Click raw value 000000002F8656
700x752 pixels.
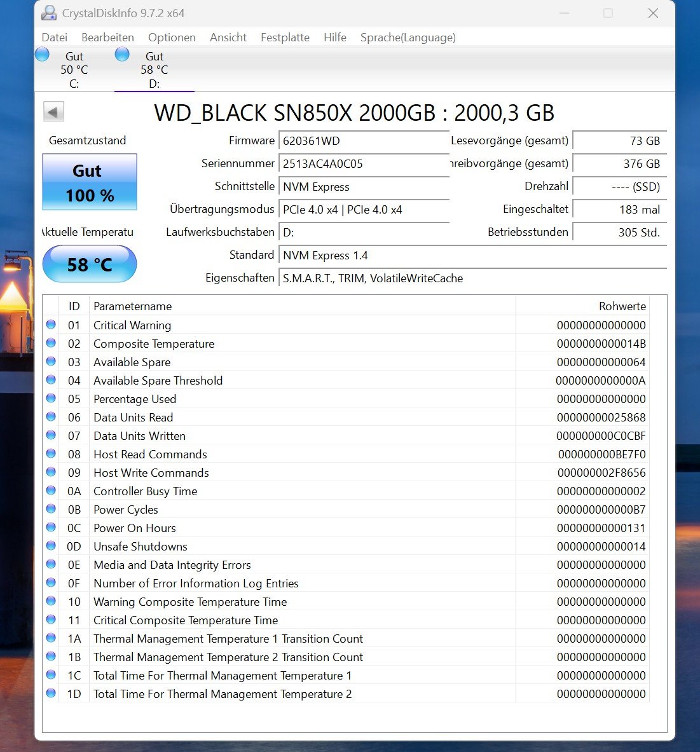pyautogui.click(x=601, y=473)
